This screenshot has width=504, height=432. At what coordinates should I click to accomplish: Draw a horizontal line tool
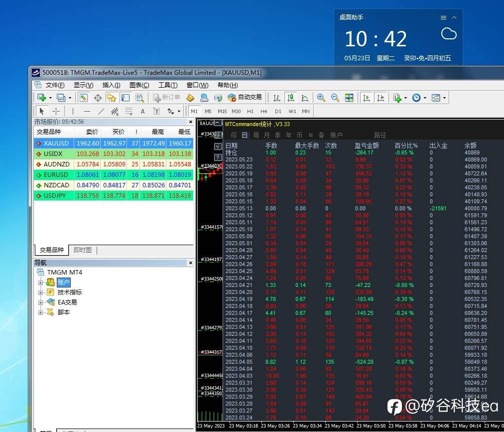[87, 111]
